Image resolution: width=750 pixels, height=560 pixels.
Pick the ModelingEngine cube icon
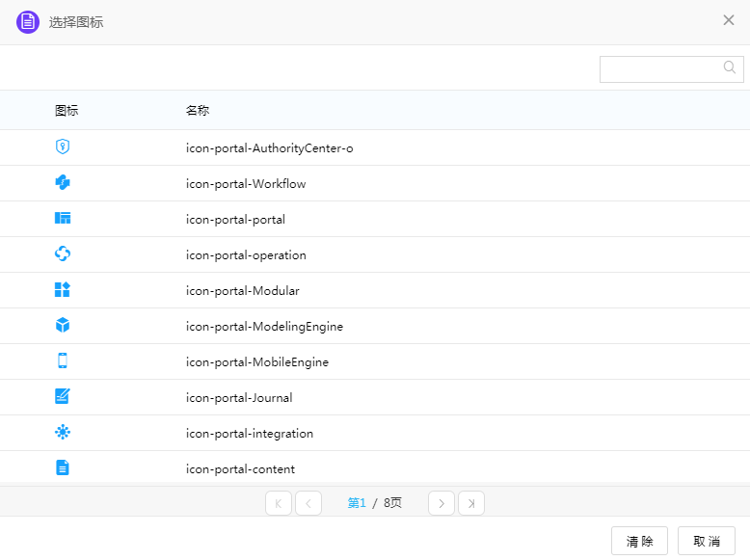coord(63,326)
